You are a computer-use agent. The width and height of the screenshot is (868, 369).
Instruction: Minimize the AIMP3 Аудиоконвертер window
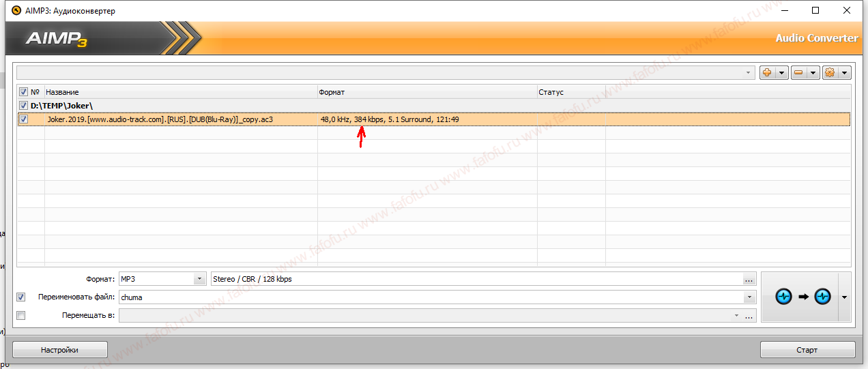click(784, 11)
